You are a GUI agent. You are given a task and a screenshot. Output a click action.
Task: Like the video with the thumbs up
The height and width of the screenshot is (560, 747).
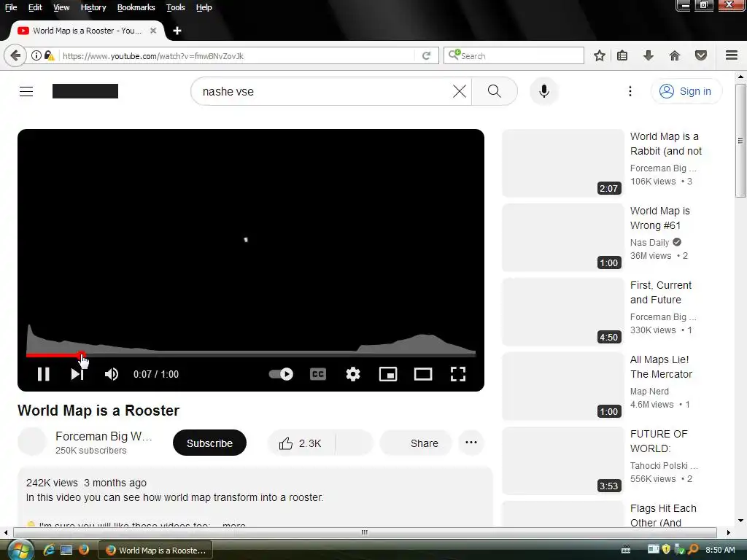click(x=301, y=443)
